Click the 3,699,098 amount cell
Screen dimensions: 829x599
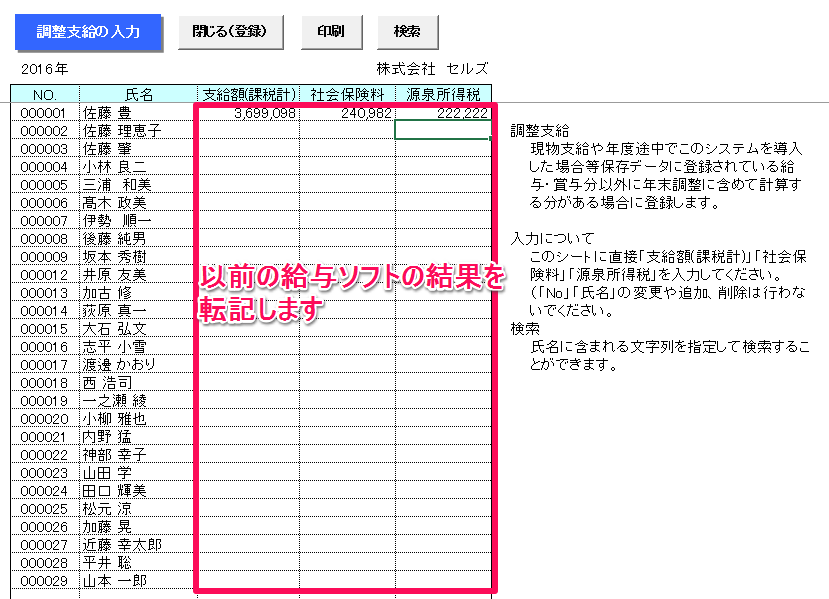(248, 113)
